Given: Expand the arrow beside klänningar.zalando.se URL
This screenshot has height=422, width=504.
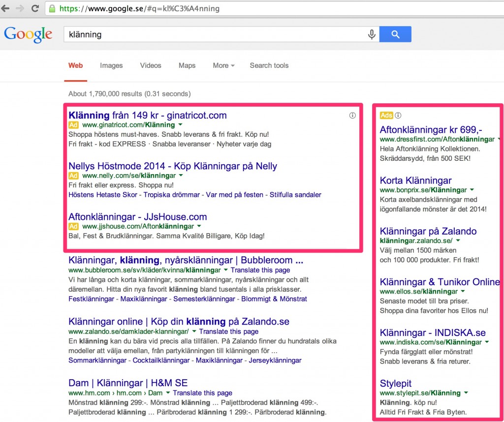Looking at the screenshot, I should pos(458,241).
